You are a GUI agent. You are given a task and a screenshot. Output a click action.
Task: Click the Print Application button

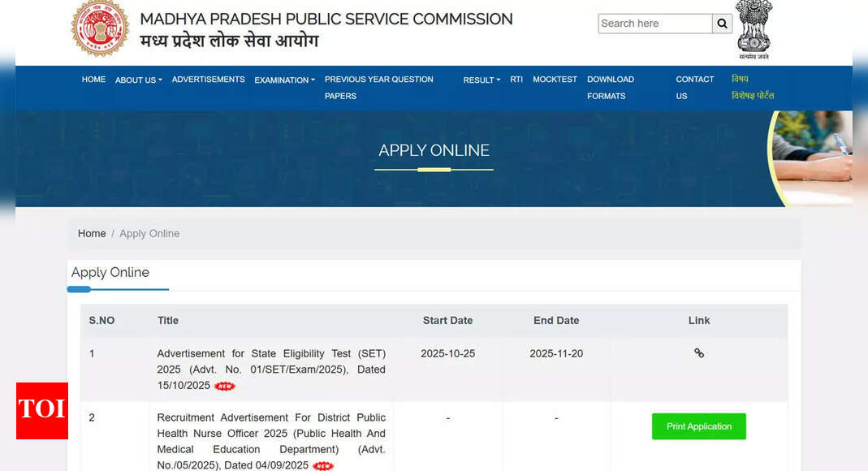698,426
